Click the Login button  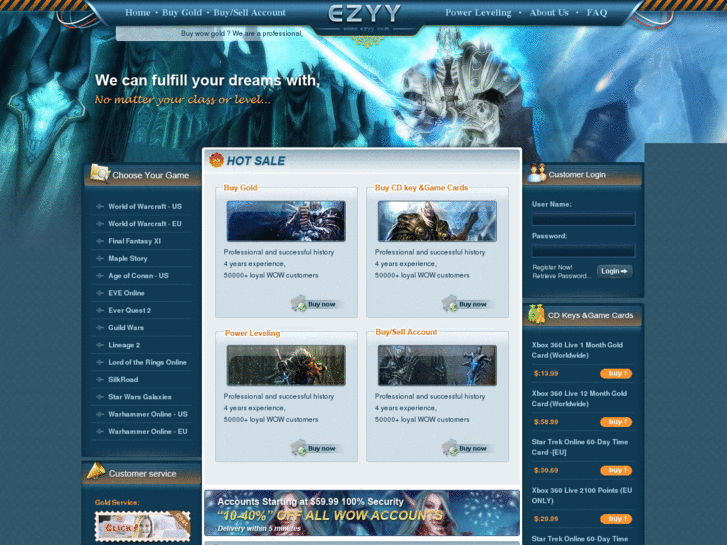tap(614, 271)
